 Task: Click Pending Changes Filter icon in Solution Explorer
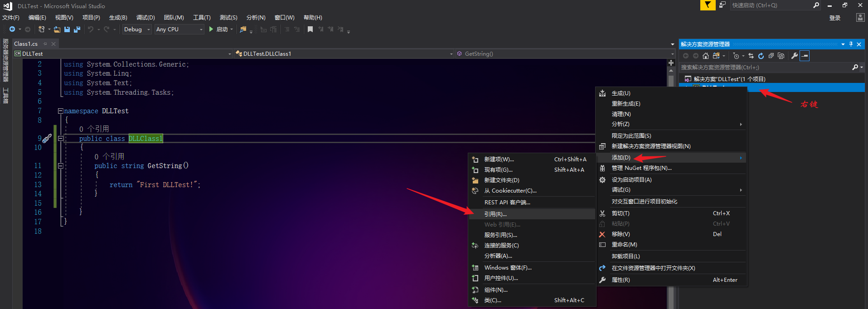coord(736,56)
